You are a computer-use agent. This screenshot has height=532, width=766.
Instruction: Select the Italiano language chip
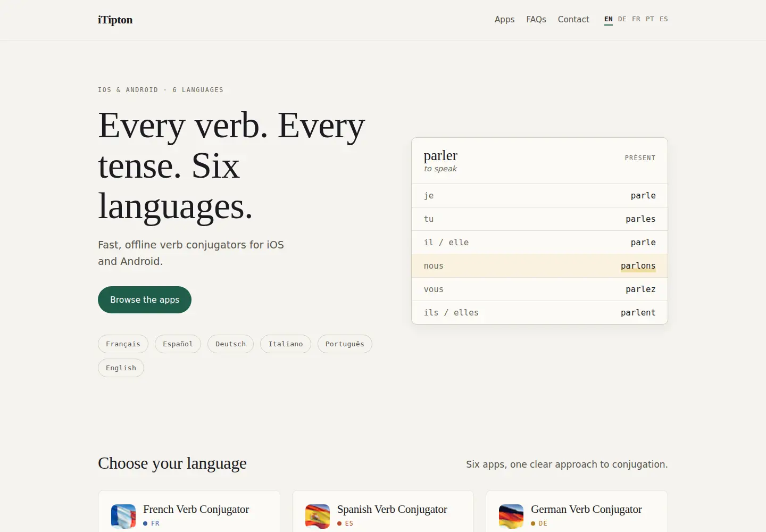click(x=286, y=344)
